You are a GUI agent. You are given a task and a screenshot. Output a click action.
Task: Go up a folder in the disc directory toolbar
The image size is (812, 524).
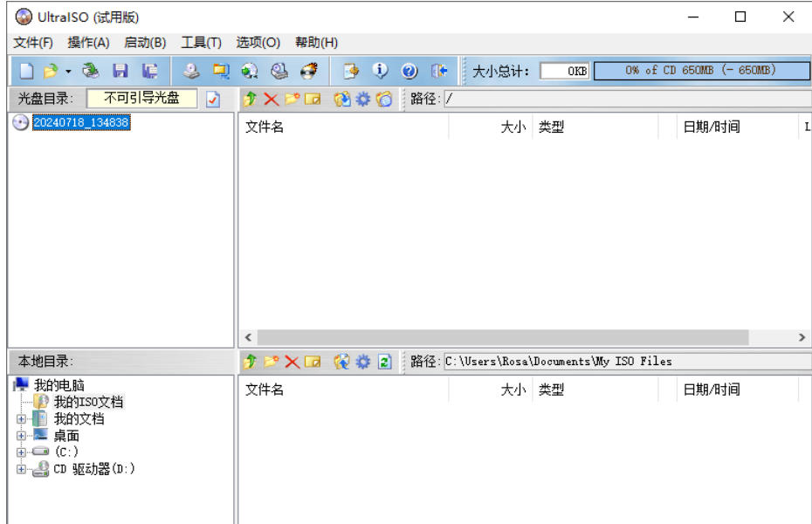[250, 99]
